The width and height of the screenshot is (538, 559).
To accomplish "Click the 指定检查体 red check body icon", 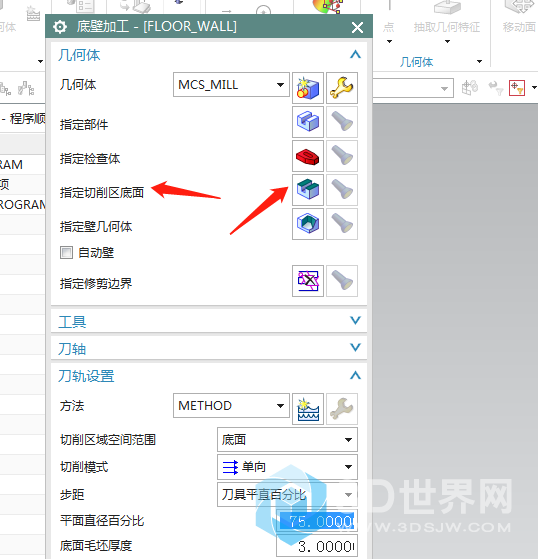I will tap(308, 156).
